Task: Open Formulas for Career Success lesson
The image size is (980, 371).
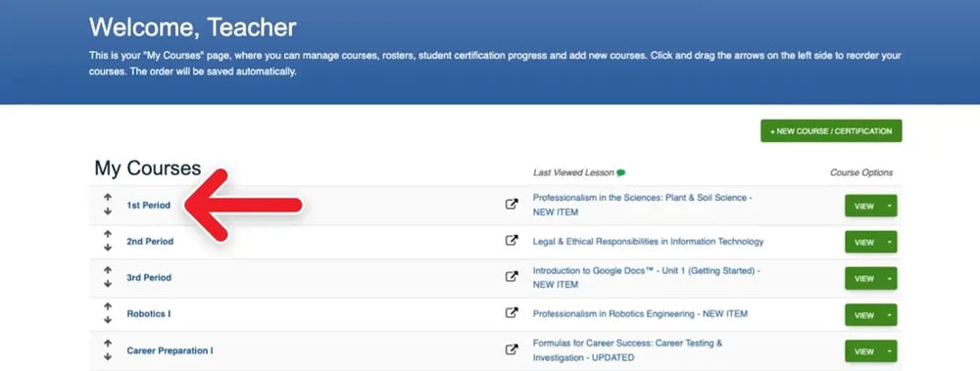Action: click(627, 350)
